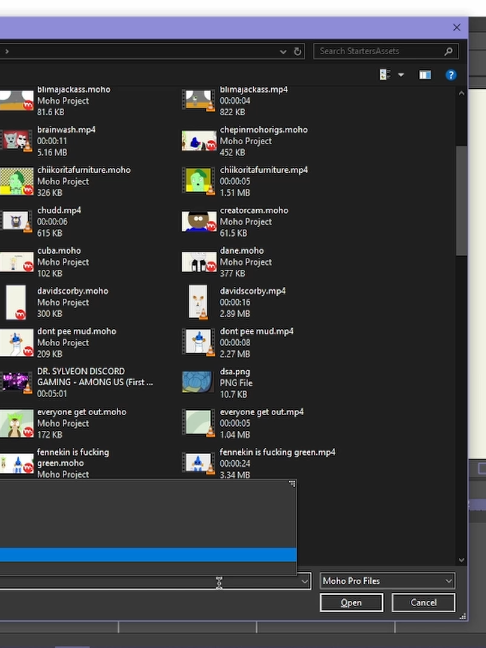Viewport: 486px width, 648px height.
Task: Click the Open button
Action: (351, 603)
